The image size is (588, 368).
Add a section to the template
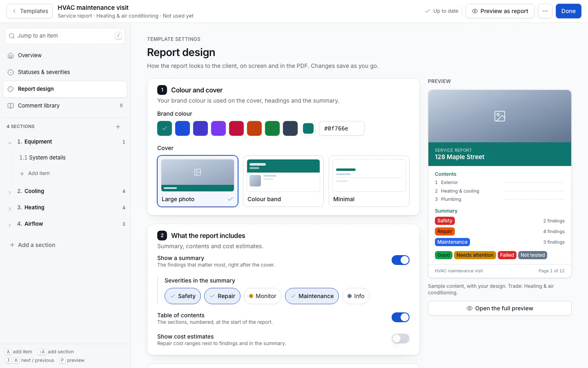click(33, 245)
